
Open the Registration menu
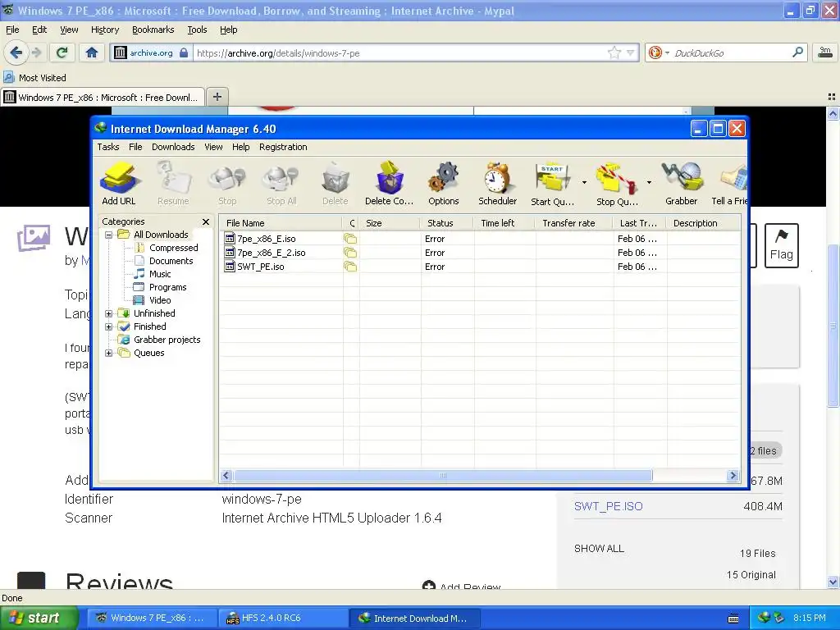pos(283,147)
